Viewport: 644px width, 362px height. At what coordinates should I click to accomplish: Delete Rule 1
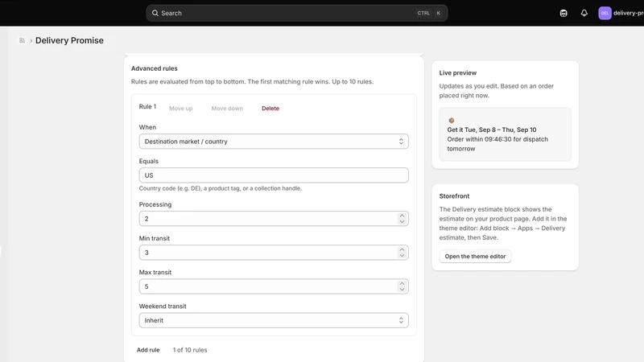coord(270,109)
